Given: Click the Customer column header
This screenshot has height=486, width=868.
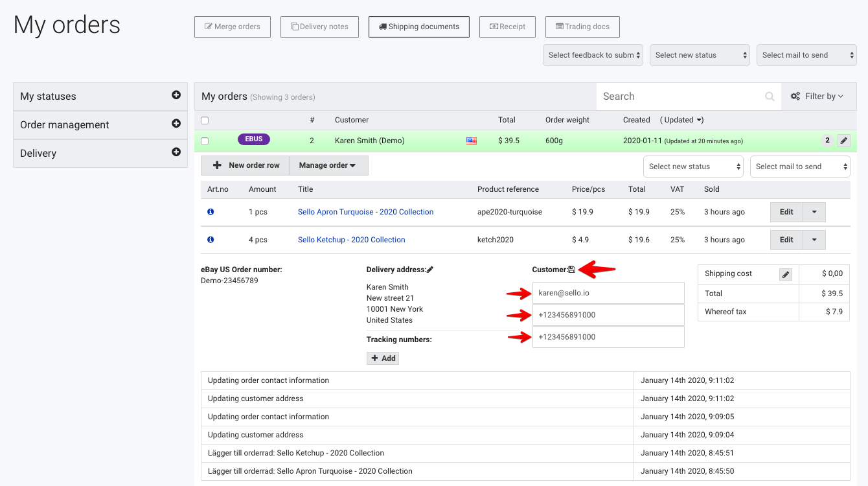Looking at the screenshot, I should [x=352, y=120].
